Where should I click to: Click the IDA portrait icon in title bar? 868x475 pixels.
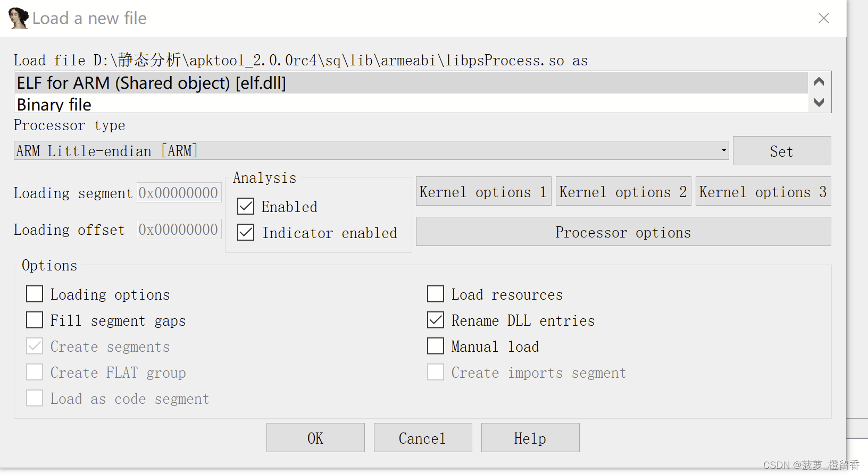18,18
